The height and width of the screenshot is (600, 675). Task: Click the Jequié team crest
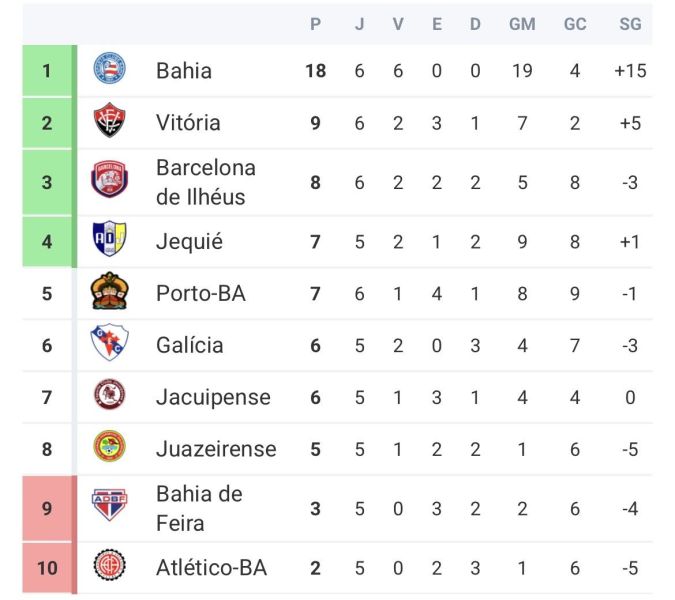109,240
